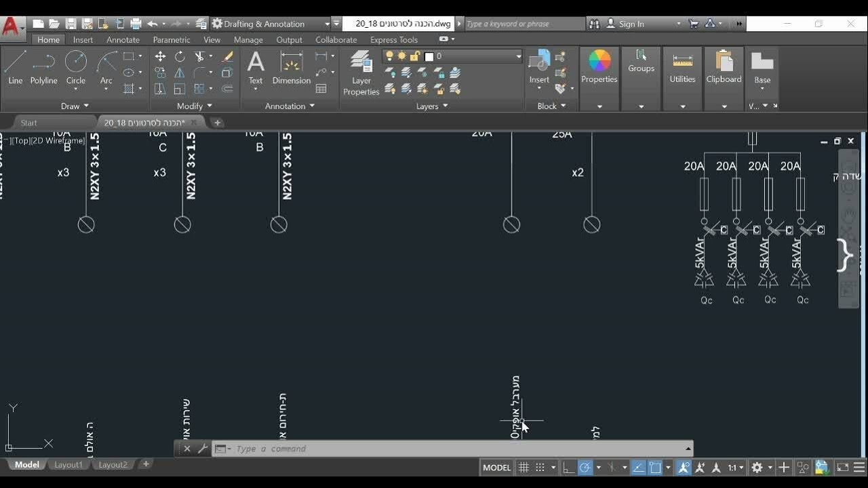Select the Polyline tool
Screen dimensions: 868x488
[43, 68]
